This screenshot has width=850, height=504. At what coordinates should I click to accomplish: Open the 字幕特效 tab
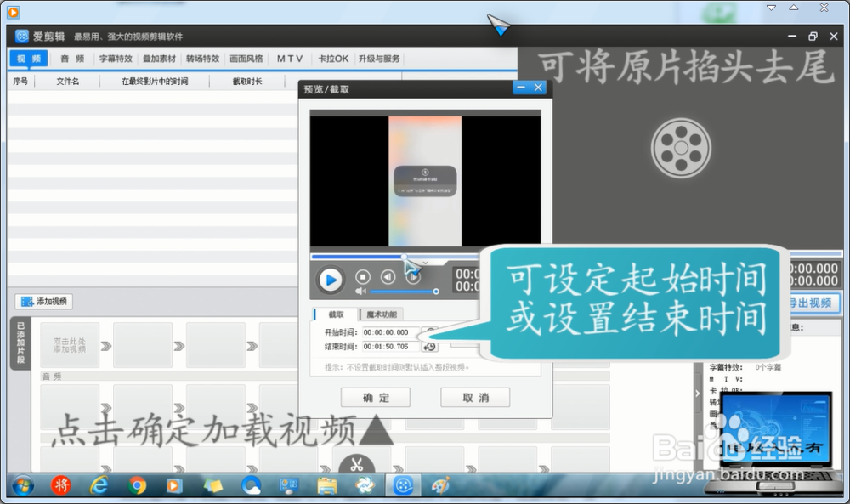(116, 59)
